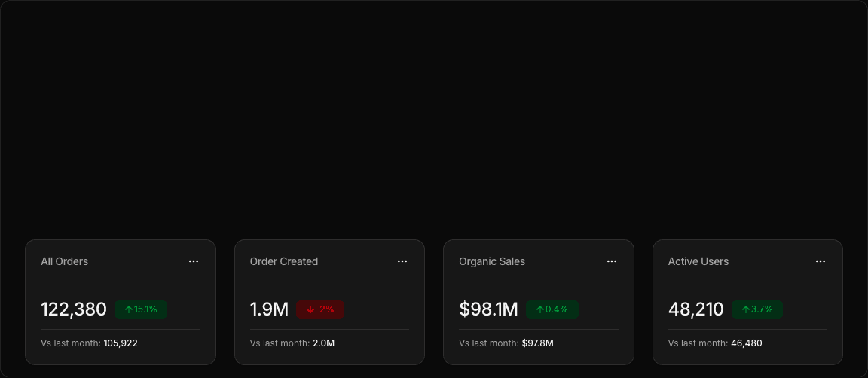Screen dimensions: 868x378
Task: Click the 15.1% increase badge
Action: point(141,309)
